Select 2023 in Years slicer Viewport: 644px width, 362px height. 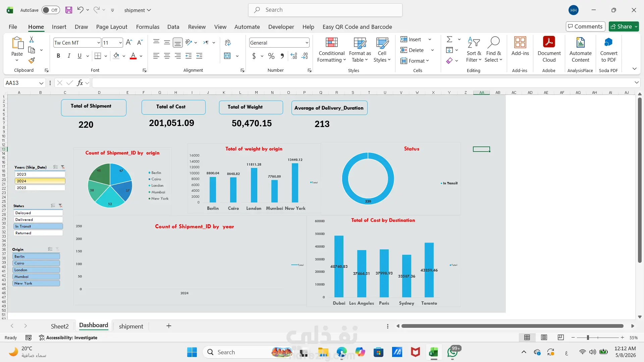point(40,174)
